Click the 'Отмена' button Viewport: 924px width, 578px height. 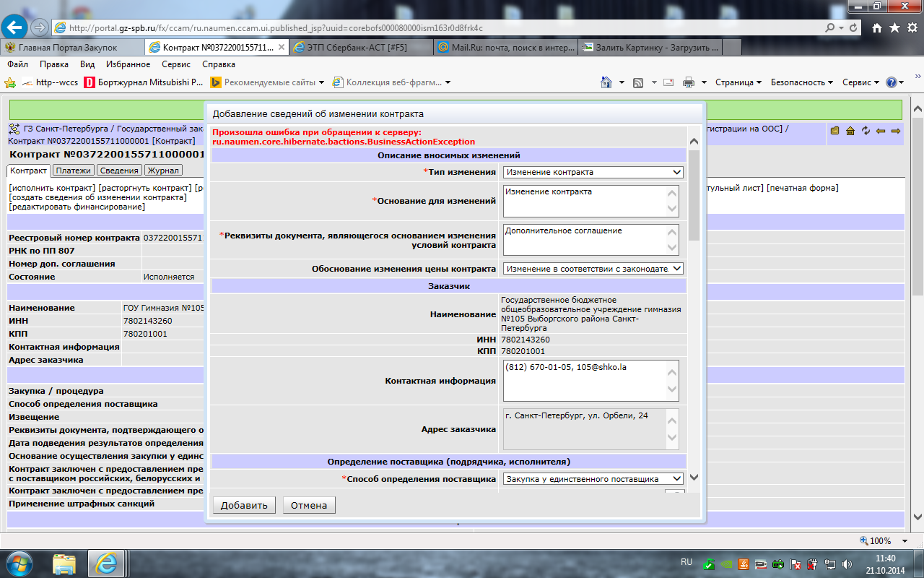(x=309, y=505)
